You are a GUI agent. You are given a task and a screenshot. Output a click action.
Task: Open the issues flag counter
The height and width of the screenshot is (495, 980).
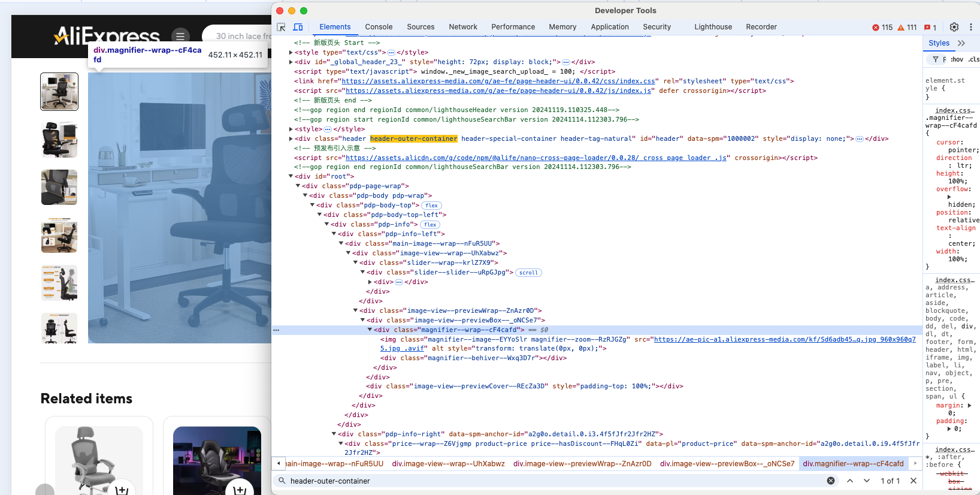click(930, 28)
